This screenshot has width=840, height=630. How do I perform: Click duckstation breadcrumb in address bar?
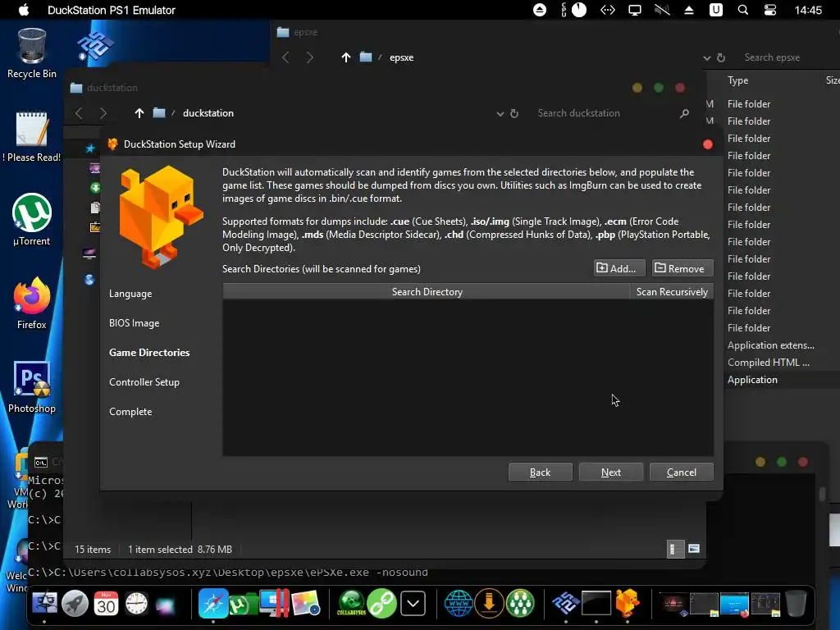(x=208, y=113)
